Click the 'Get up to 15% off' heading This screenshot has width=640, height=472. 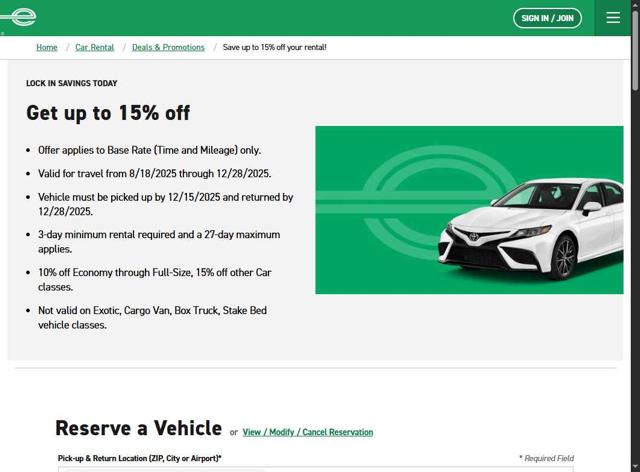click(108, 113)
